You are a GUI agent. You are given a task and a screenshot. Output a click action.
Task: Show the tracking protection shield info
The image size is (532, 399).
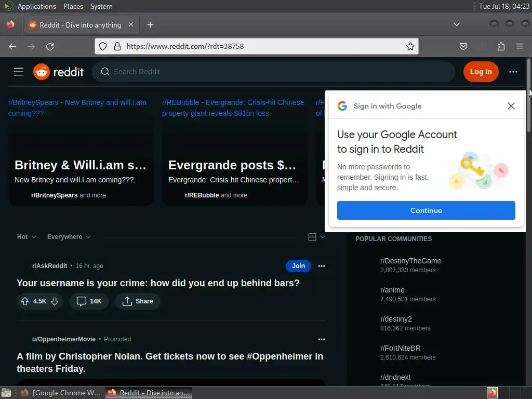[x=103, y=46]
